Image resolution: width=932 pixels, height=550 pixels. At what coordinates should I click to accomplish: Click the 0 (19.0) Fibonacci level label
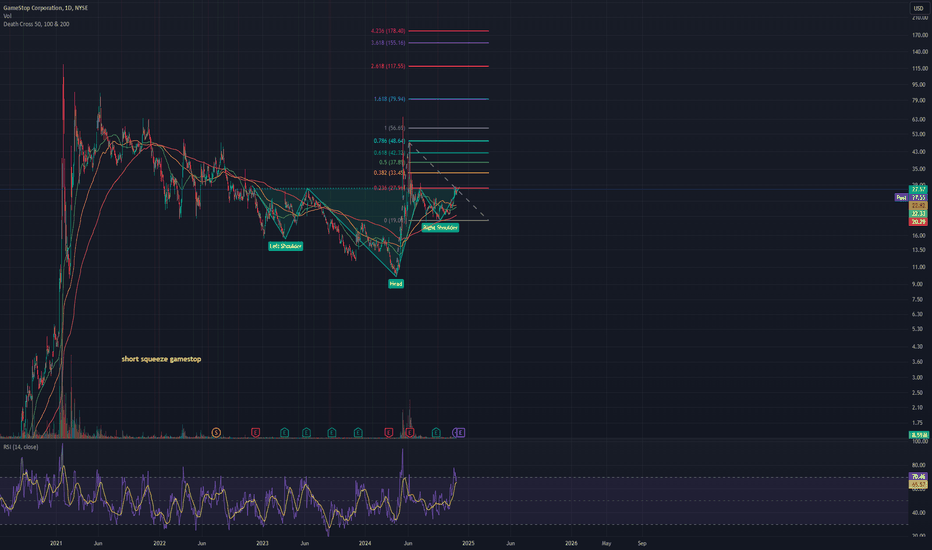(x=395, y=220)
